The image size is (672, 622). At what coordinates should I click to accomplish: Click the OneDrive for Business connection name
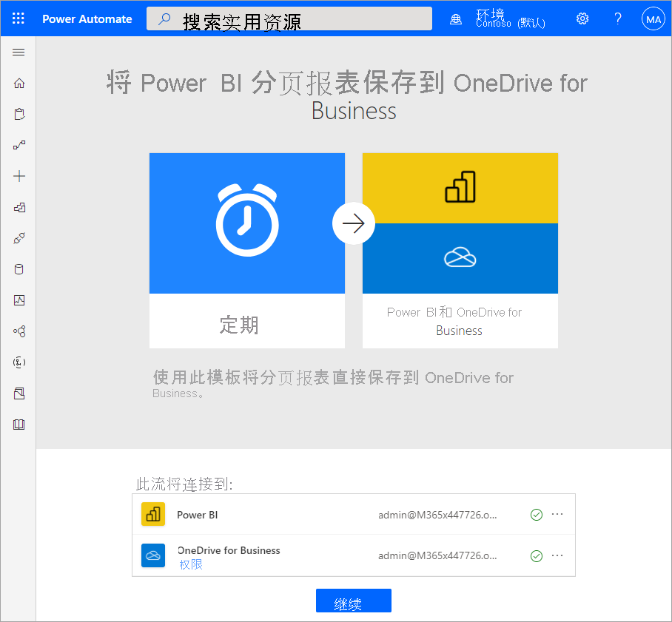click(x=229, y=550)
